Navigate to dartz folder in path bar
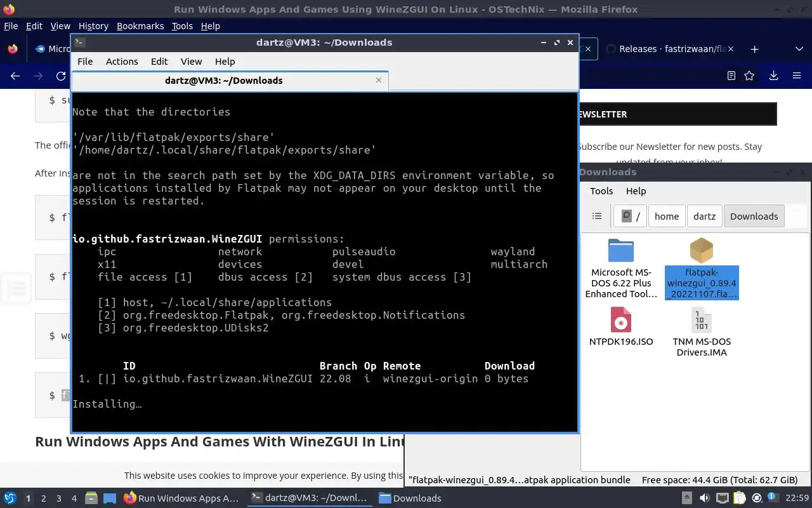The height and width of the screenshot is (508, 812). (x=704, y=216)
